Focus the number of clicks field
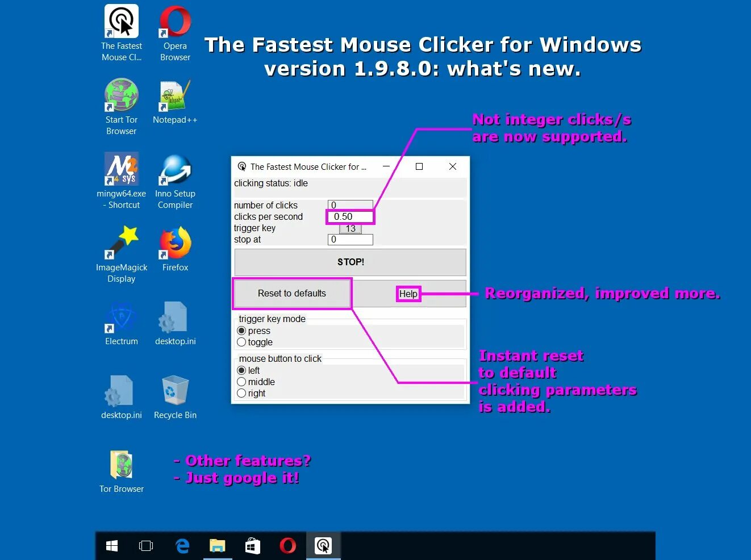Screen dimensions: 751x560 point(351,205)
